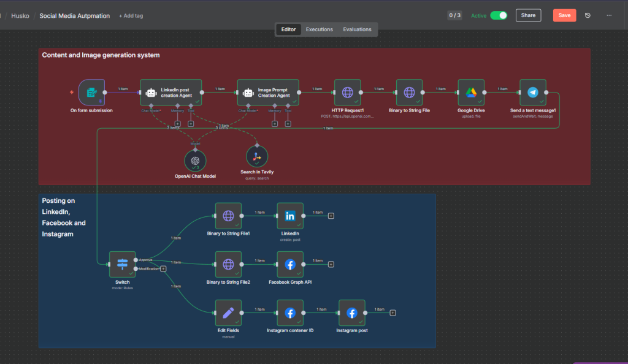Open the On form submission trigger node
Viewport: 628px width, 364px height.
click(91, 93)
